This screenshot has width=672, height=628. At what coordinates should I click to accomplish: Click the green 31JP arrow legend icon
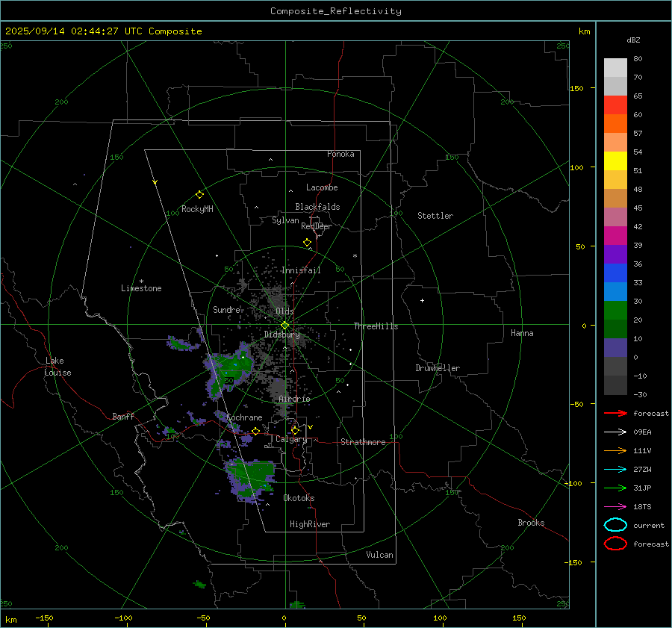(615, 488)
